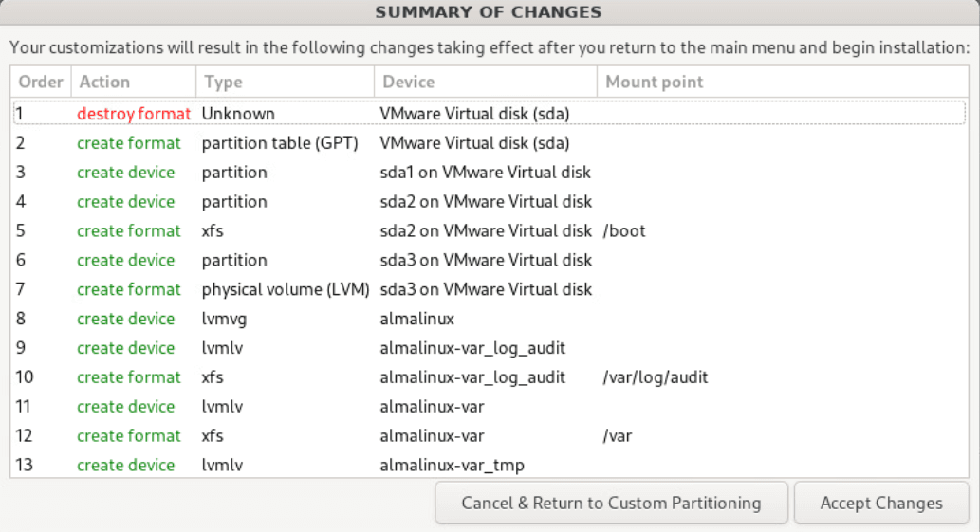Screen dimensions: 980x532
Task: Select the xfs row mounted at /var
Action: (x=490, y=436)
